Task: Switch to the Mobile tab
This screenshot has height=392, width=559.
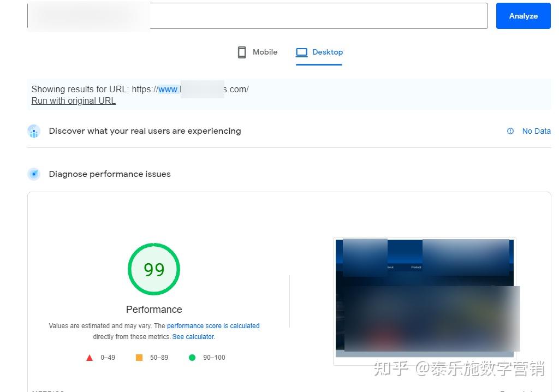Action: pyautogui.click(x=258, y=52)
